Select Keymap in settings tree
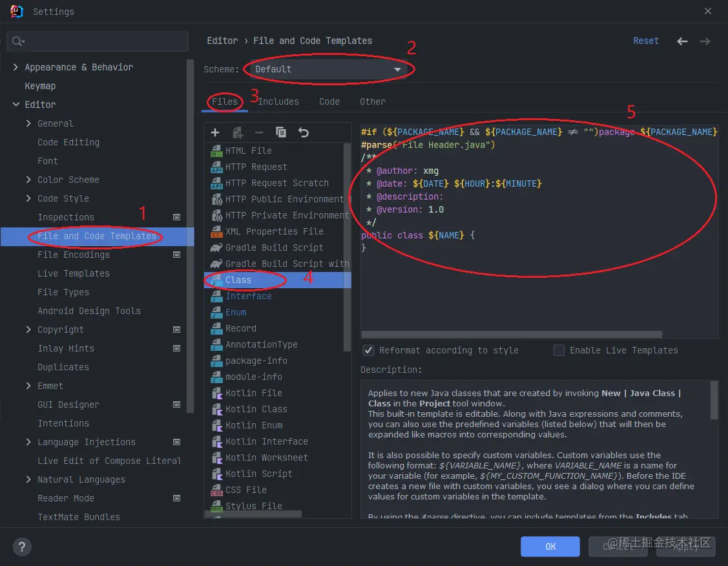728x566 pixels. coord(40,86)
